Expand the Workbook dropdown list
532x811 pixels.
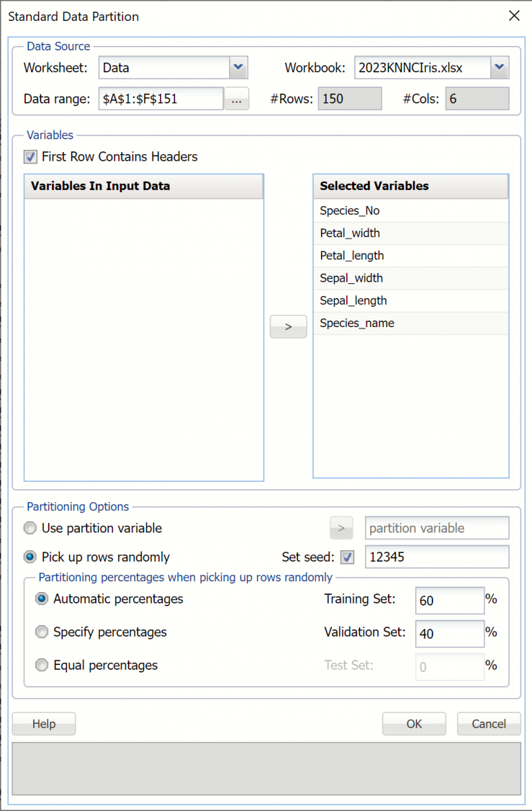pos(499,68)
